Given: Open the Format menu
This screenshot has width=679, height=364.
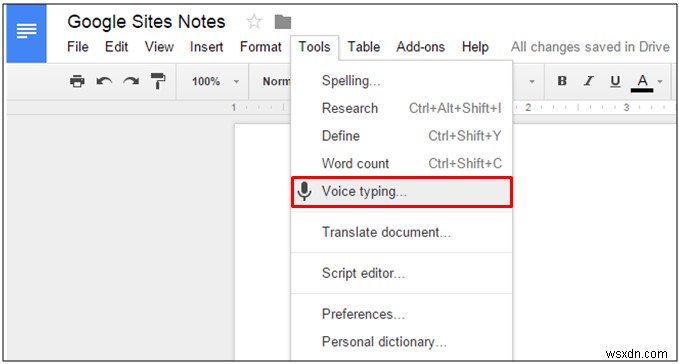Looking at the screenshot, I should coord(261,47).
